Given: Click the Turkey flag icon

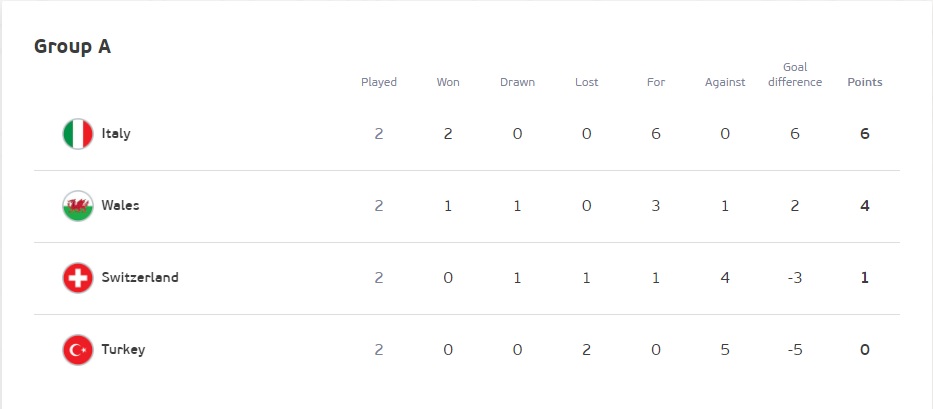Looking at the screenshot, I should click(78, 350).
